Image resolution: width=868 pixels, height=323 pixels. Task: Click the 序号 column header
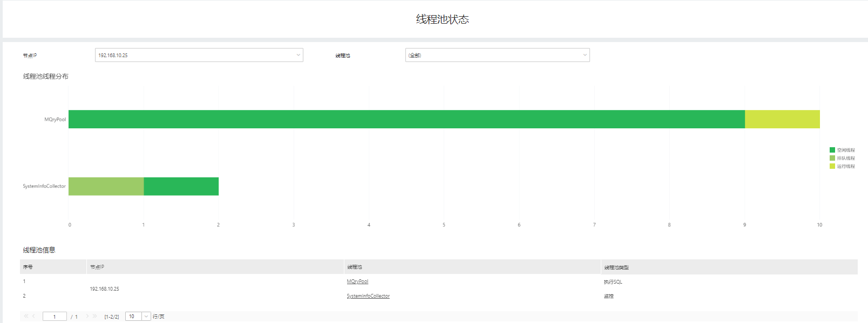pyautogui.click(x=53, y=267)
